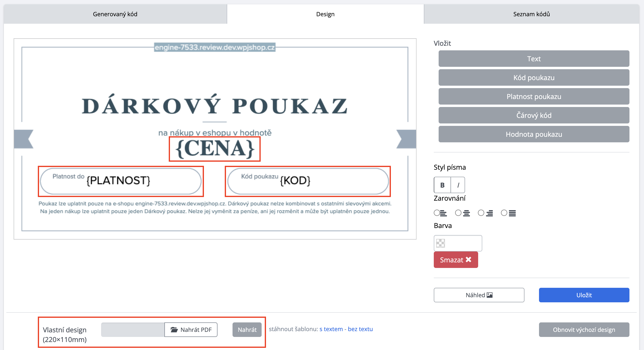The image size is (644, 350).
Task: Insert Čárový kód element
Action: coord(533,115)
